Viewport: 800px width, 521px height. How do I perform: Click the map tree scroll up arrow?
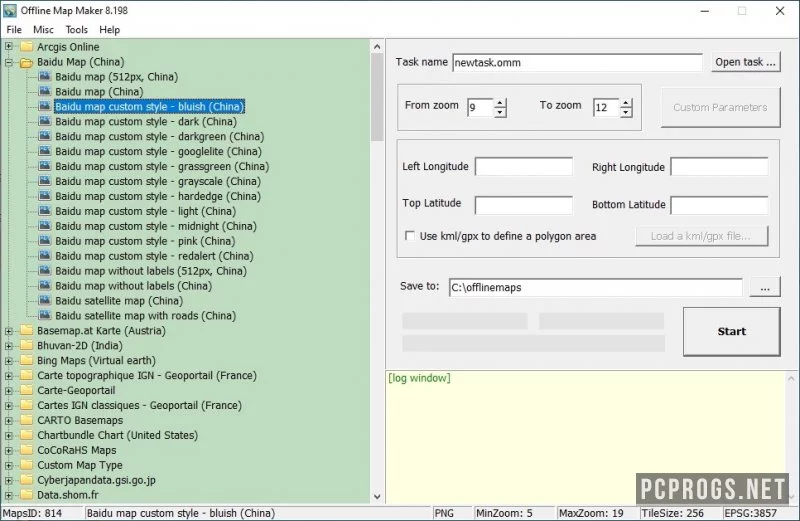coord(377,46)
